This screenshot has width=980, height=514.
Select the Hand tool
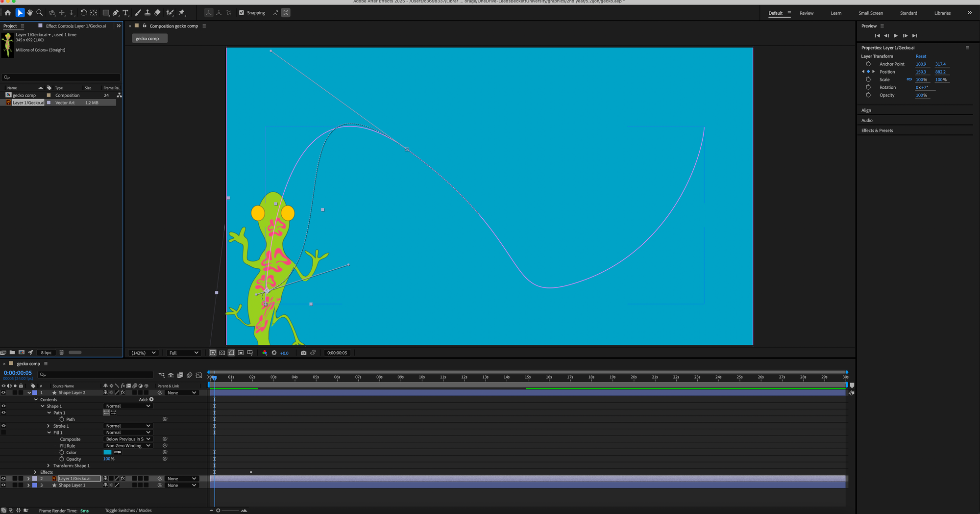tap(29, 13)
